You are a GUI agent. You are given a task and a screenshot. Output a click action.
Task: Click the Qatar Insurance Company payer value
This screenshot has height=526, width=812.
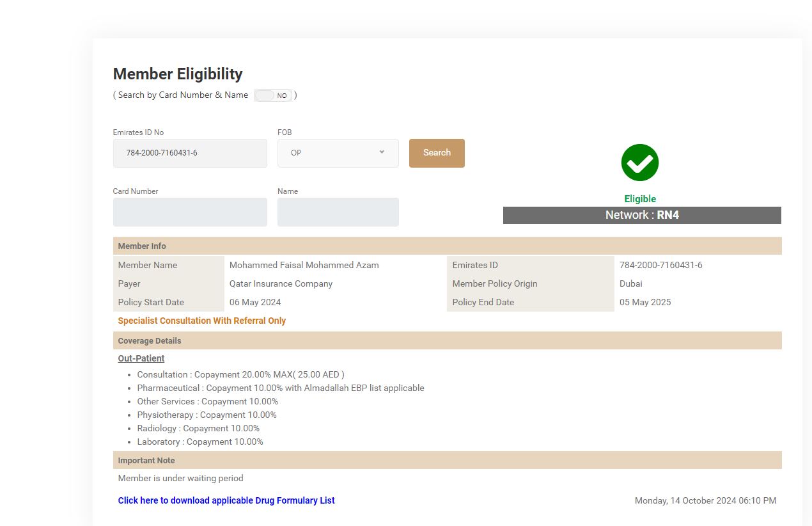tap(281, 283)
